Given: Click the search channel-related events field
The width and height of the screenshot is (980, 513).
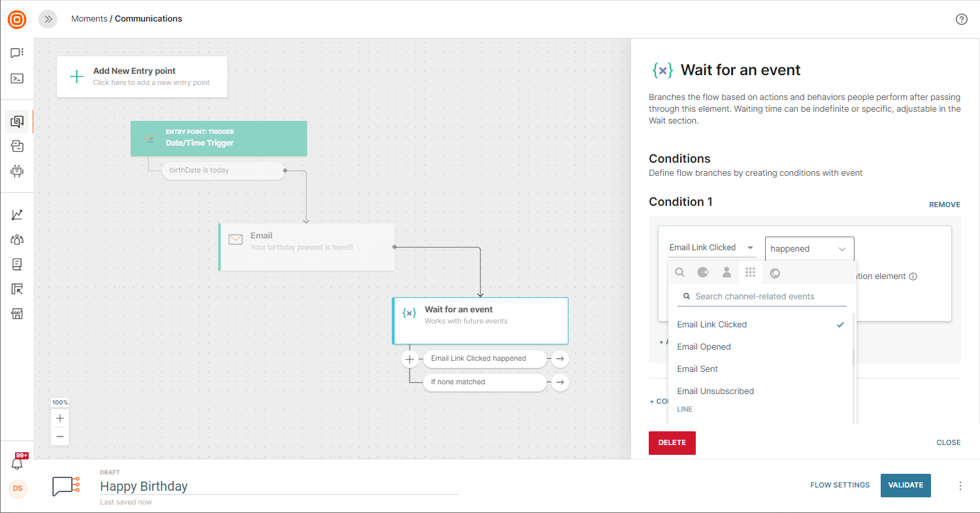Looking at the screenshot, I should [x=764, y=297].
